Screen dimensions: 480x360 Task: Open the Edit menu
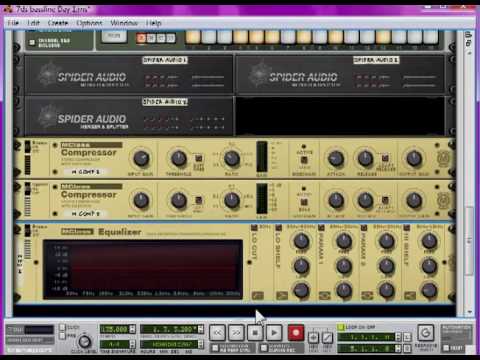point(33,23)
